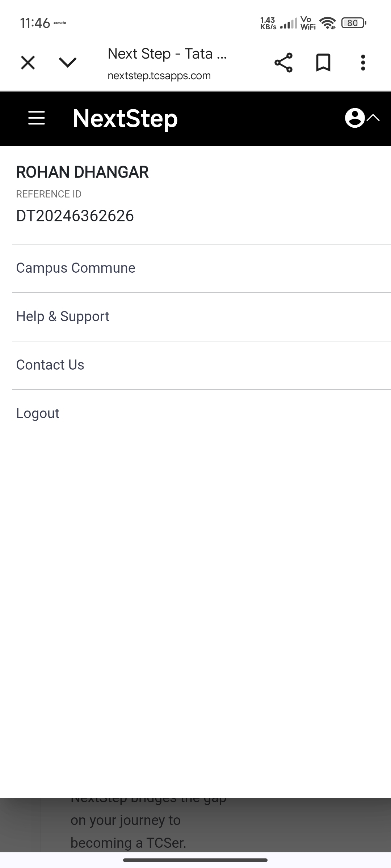Tap the reference ID DT20246362626

coord(75,216)
